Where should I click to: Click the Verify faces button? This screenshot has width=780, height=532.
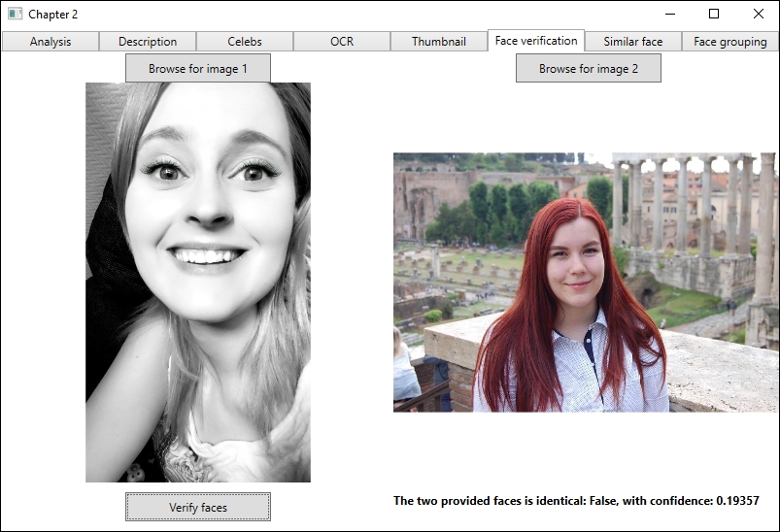pos(198,507)
